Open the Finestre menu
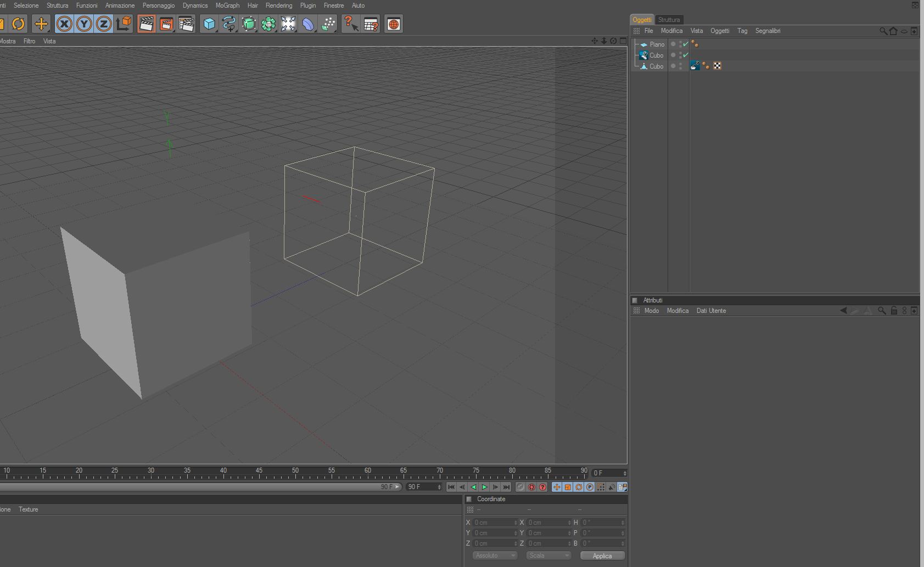Image resolution: width=924 pixels, height=567 pixels. tap(334, 5)
